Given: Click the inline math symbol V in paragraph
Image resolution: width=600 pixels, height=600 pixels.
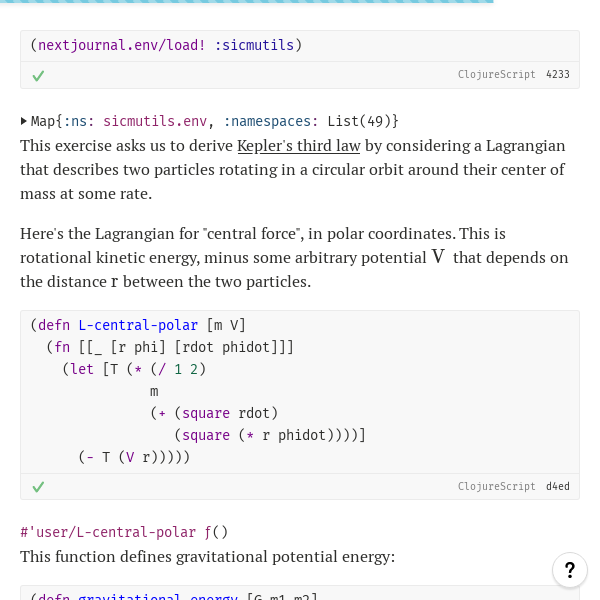Looking at the screenshot, I should tap(438, 256).
